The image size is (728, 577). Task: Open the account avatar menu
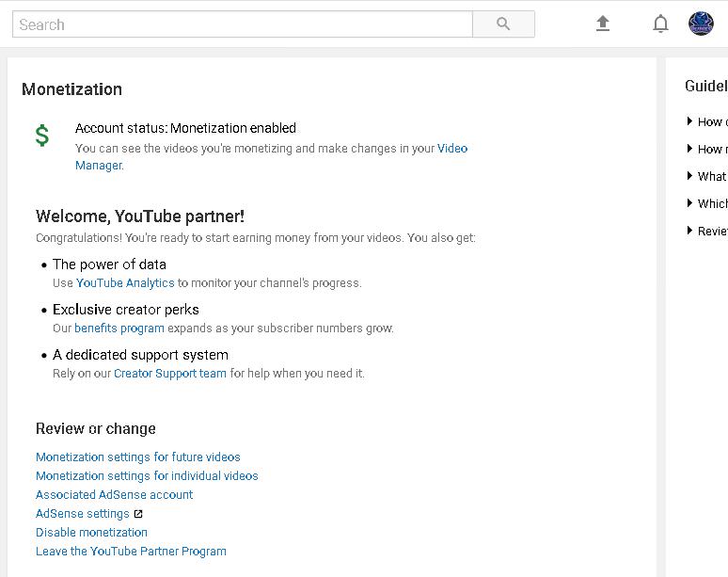tap(701, 24)
